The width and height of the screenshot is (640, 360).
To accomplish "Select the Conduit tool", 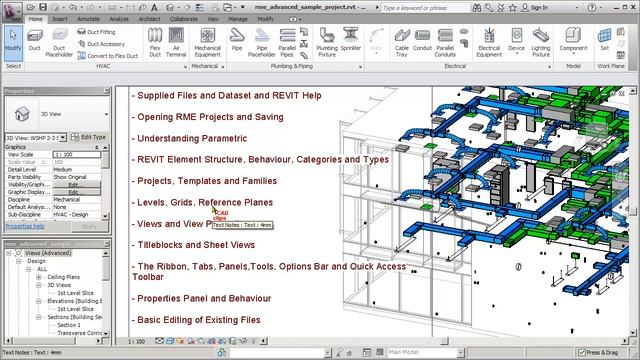I will click(x=422, y=40).
